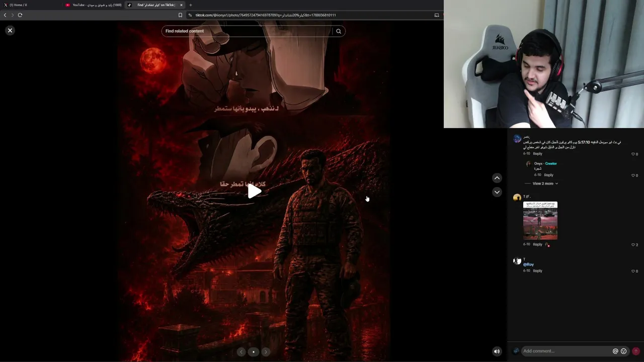This screenshot has height=362, width=644.
Task: Expand View 2 more replies
Action: point(545,184)
